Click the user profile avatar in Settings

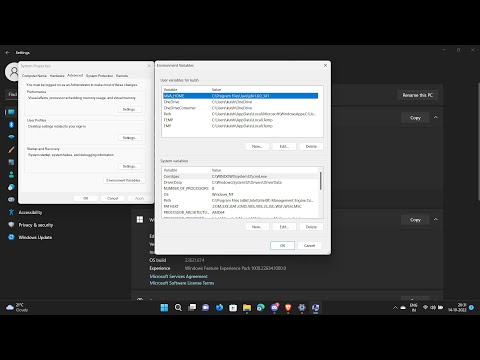[14, 71]
